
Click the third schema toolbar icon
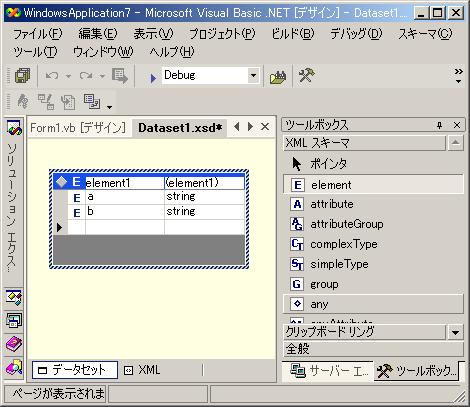(68, 102)
